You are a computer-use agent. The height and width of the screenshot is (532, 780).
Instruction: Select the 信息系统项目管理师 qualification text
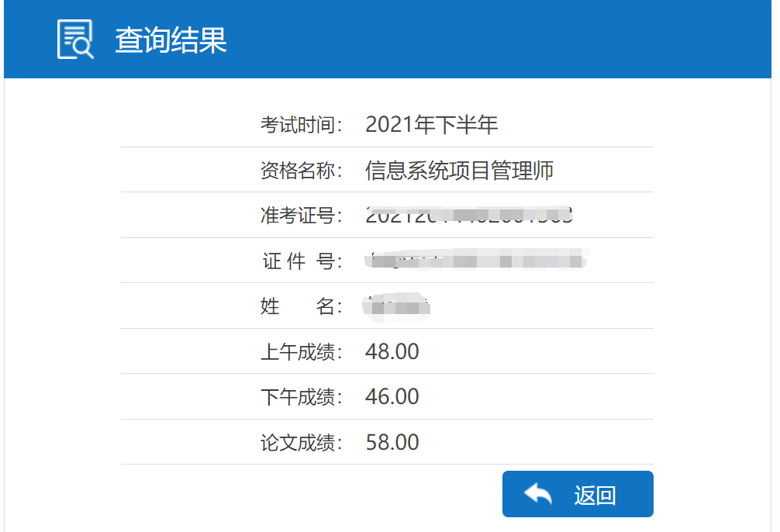coord(459,171)
